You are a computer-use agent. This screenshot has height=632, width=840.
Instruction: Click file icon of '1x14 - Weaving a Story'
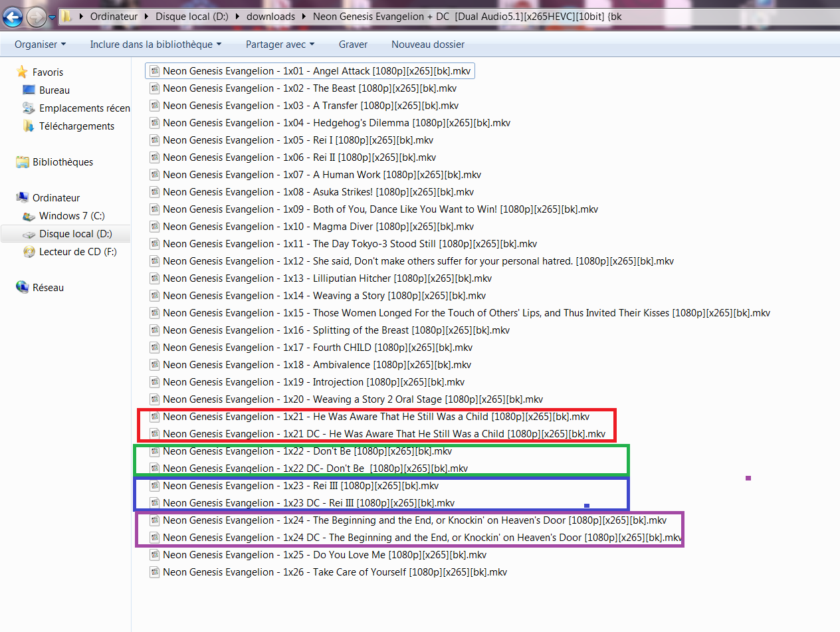[x=155, y=295]
